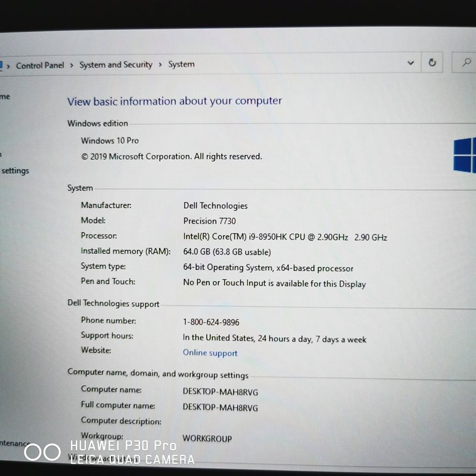The width and height of the screenshot is (476, 476).
Task: Click the WORKGROUP value
Action: tap(207, 438)
